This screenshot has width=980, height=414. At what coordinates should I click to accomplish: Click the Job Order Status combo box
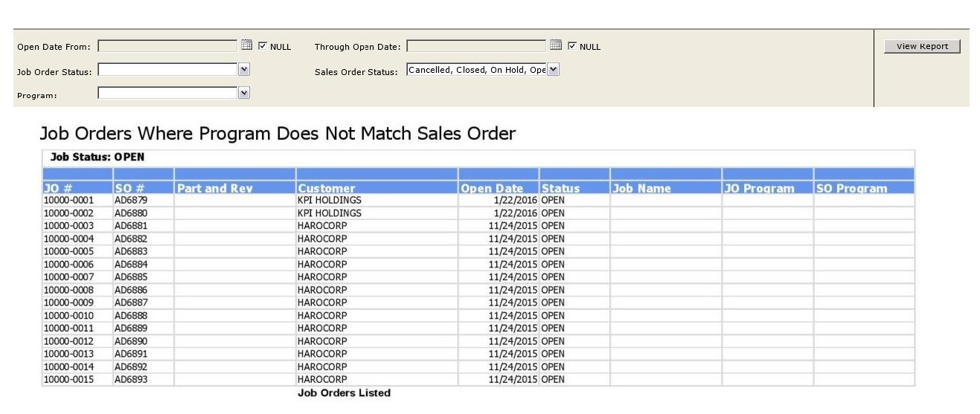click(x=168, y=70)
